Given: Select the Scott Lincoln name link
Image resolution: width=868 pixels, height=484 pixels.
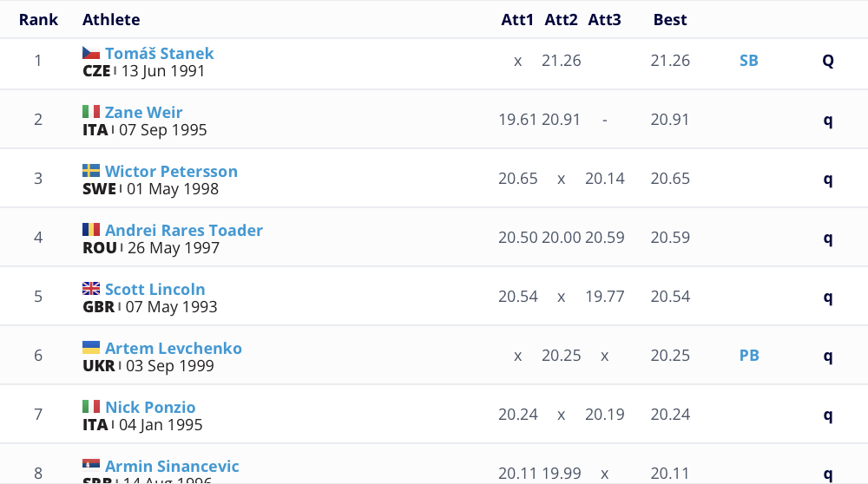Looking at the screenshot, I should pos(155,289).
